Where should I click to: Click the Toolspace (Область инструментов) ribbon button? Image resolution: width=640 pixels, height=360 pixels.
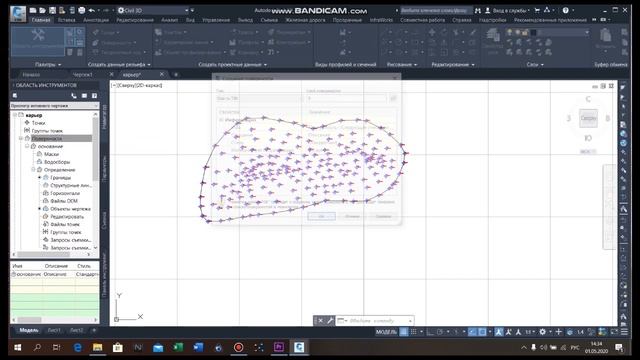[37, 42]
